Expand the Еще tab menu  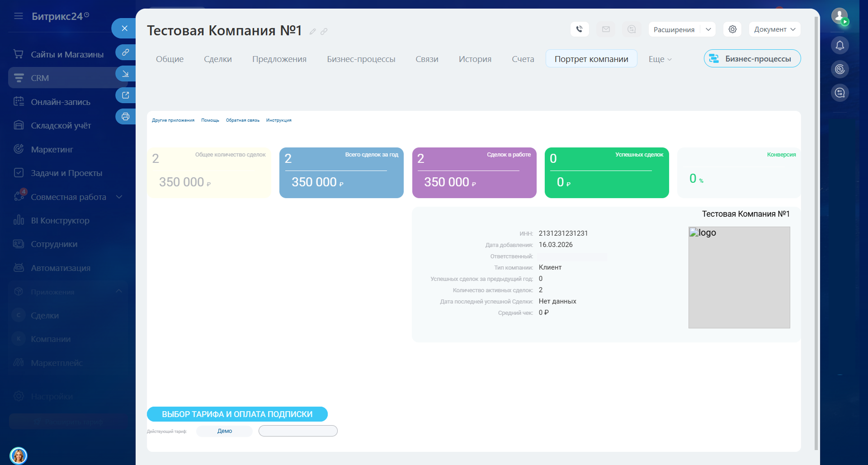(660, 59)
